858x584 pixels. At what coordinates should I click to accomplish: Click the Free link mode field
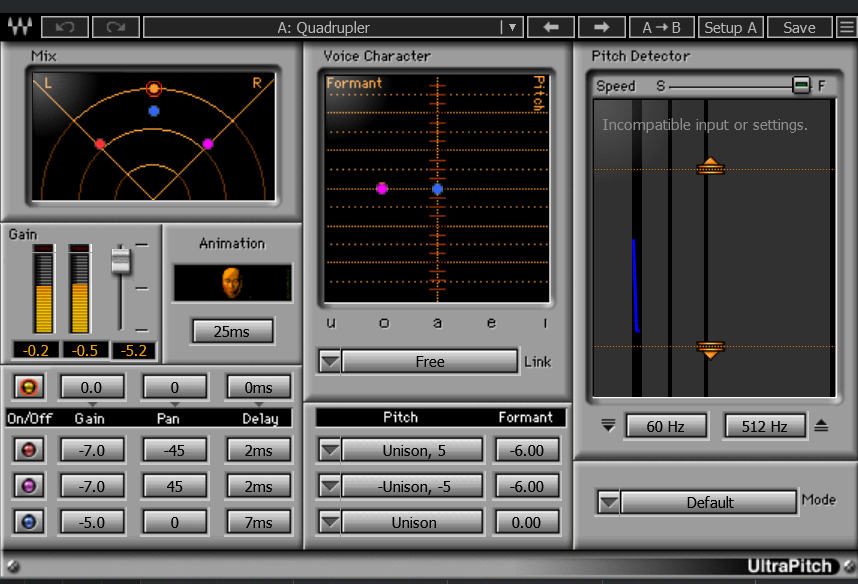430,361
